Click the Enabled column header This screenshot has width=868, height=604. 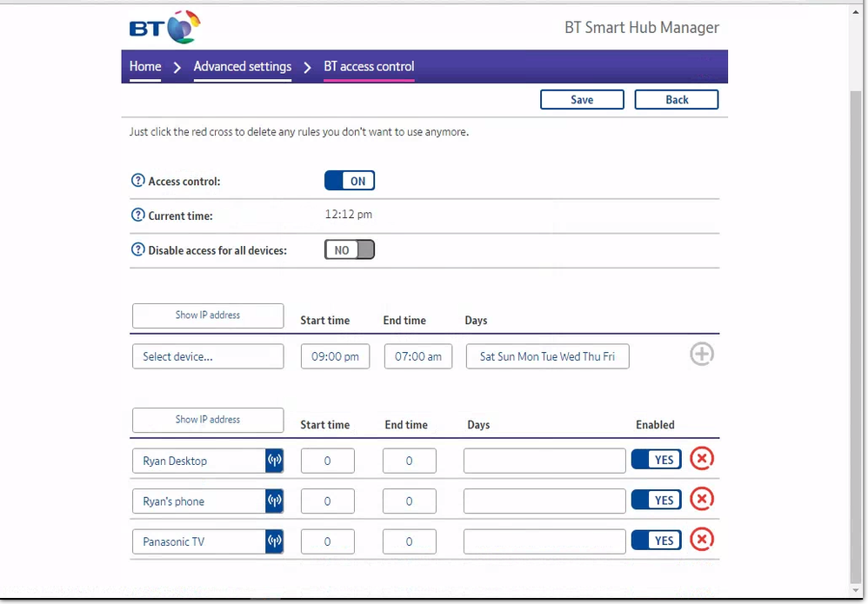[x=655, y=425]
